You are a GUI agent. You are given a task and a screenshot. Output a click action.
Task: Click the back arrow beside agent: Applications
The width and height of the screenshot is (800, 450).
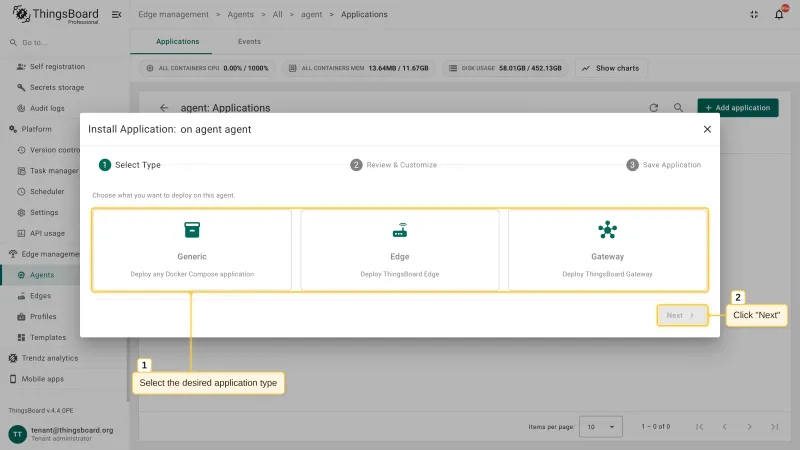(x=164, y=108)
